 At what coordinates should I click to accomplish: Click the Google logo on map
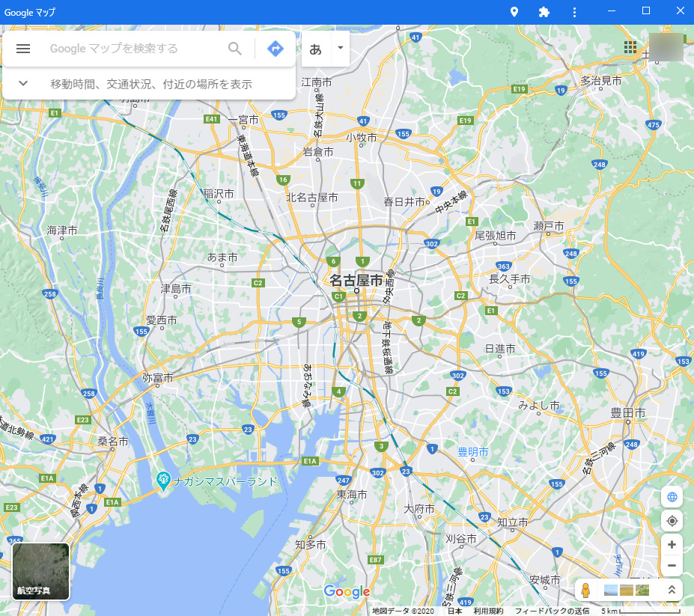click(347, 591)
